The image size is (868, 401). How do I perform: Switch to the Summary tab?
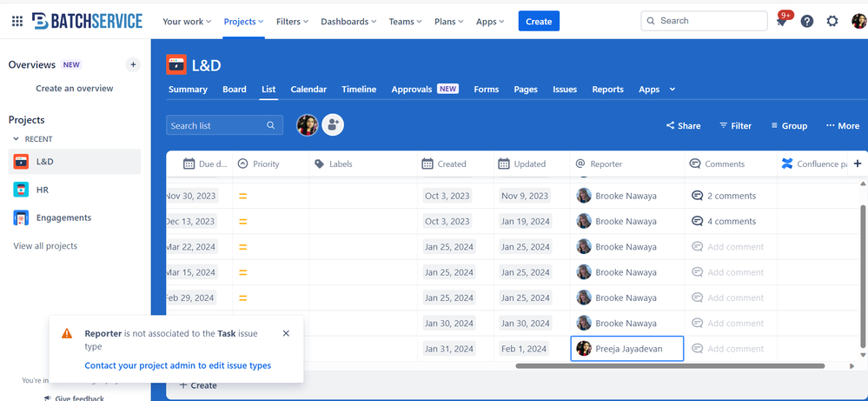(188, 90)
